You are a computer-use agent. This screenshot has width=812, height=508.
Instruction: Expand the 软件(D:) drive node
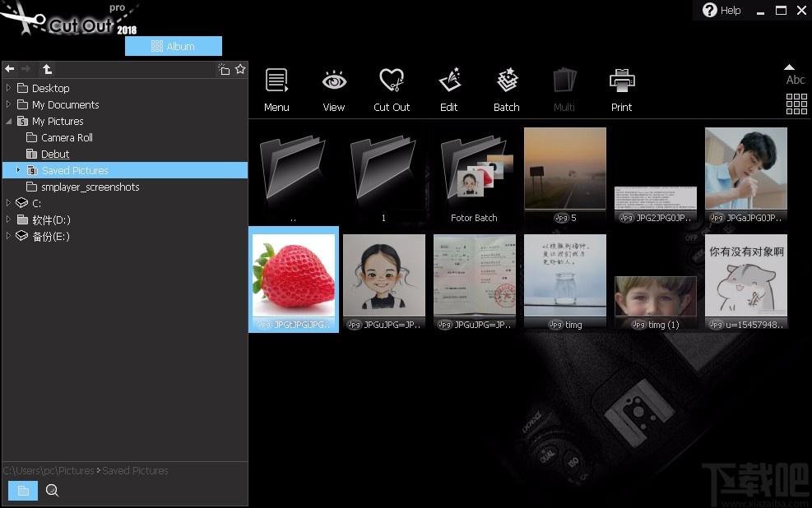[8, 219]
